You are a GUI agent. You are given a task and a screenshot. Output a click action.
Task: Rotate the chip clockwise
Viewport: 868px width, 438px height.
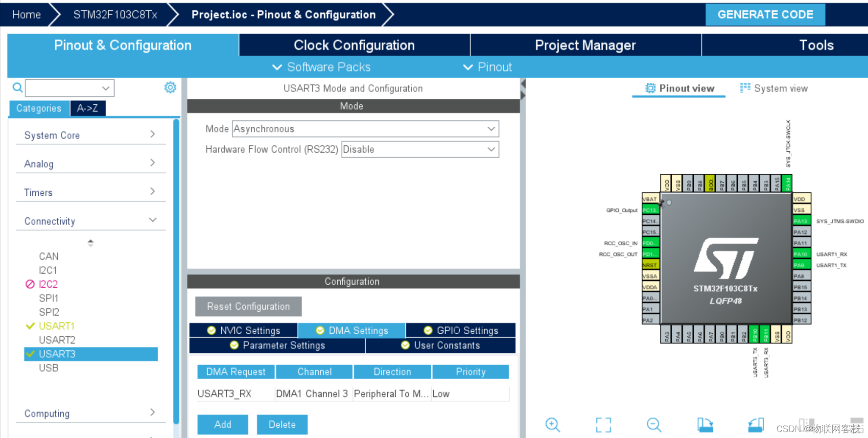click(x=705, y=424)
